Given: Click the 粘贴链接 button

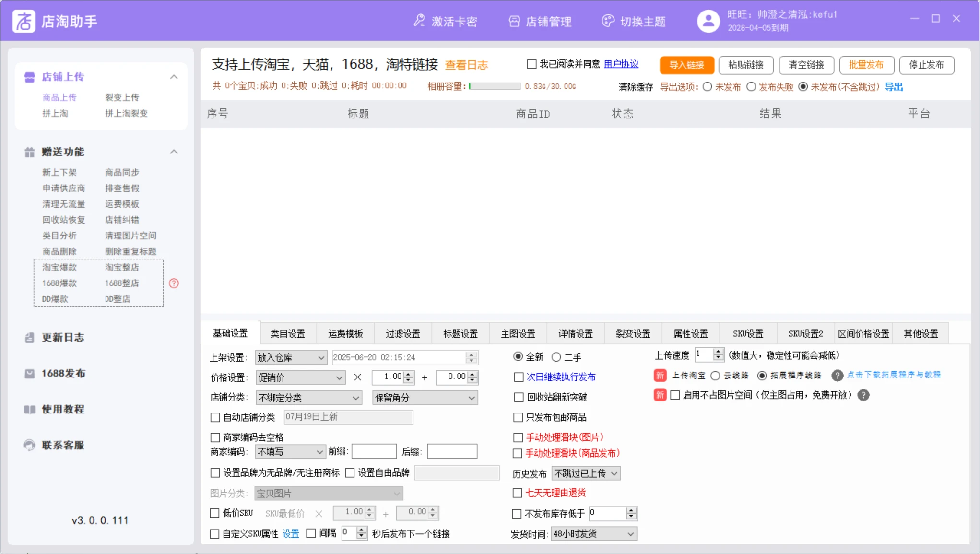Looking at the screenshot, I should [x=746, y=65].
